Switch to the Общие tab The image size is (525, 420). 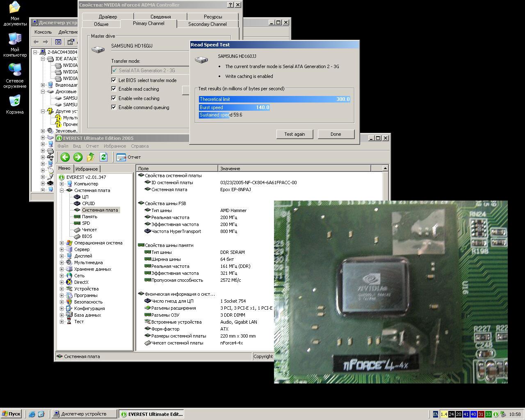pyautogui.click(x=101, y=24)
